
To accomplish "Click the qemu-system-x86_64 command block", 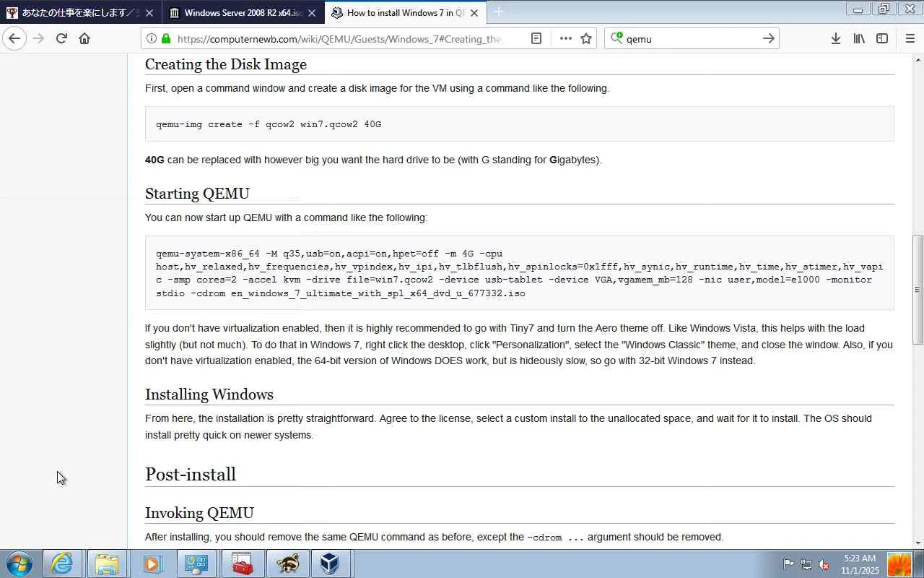I will coord(520,273).
